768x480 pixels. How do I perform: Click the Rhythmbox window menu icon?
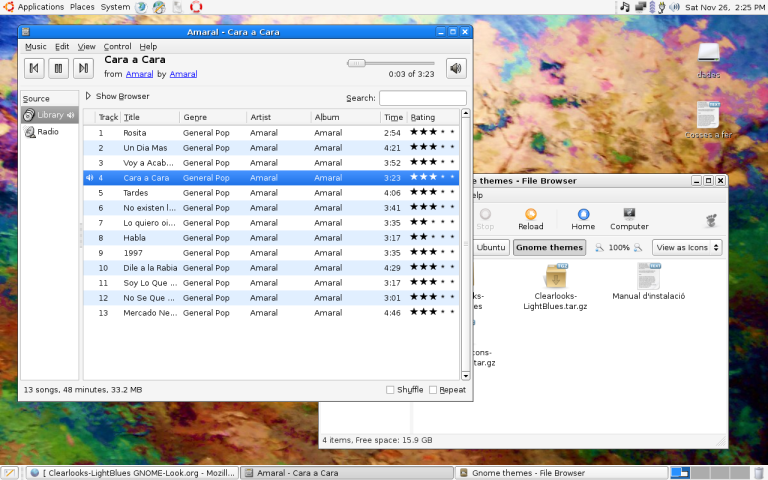25,32
